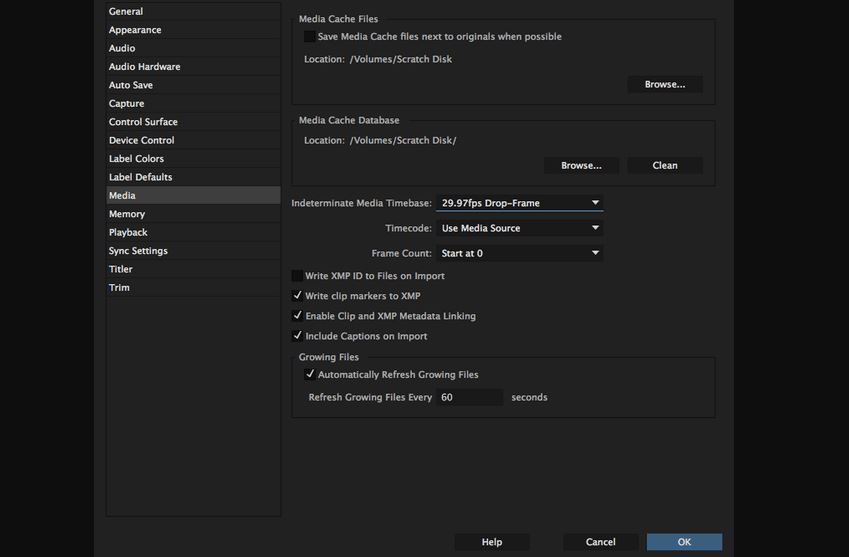Viewport: 849px width, 557px height.
Task: Edit Refresh Growing Files seconds field
Action: click(x=469, y=397)
